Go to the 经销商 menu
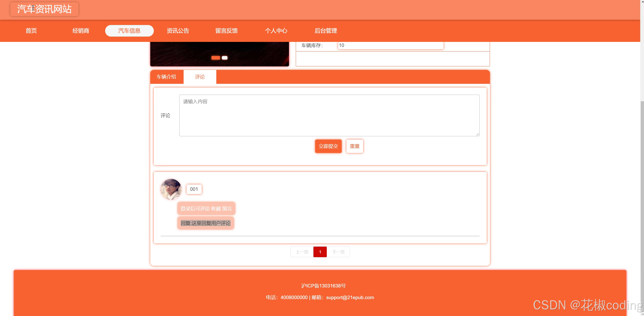 point(81,31)
